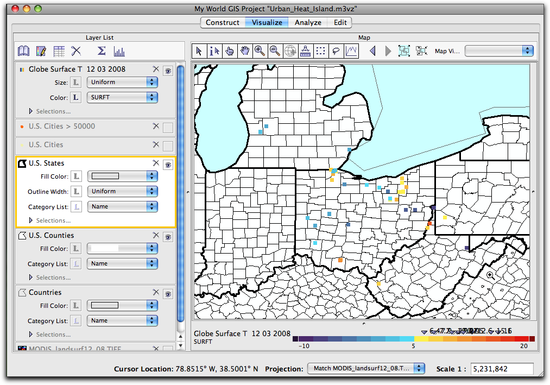Select the info pointer tool
Image resolution: width=550 pixels, height=385 pixels.
point(214,51)
